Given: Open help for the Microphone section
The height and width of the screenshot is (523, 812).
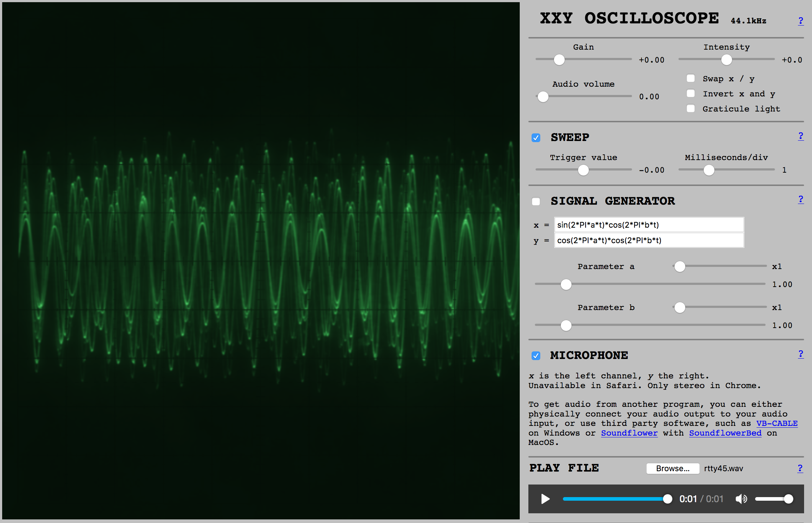Looking at the screenshot, I should pyautogui.click(x=800, y=354).
